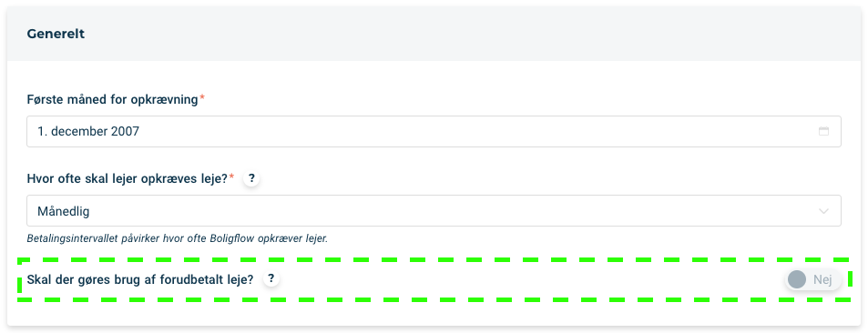
Task: Click the red asterisk after 'opkræves leje?'
Action: (x=232, y=177)
